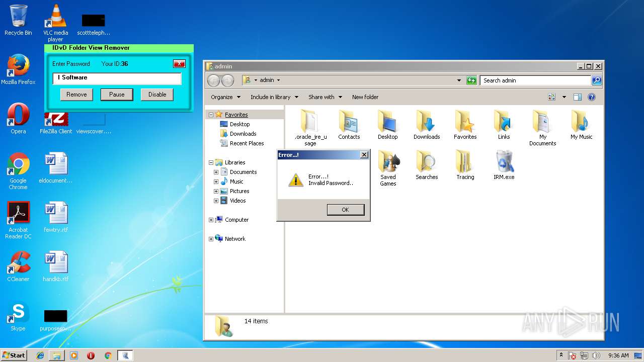The height and width of the screenshot is (362, 644).
Task: Expand the Documents library node
Action: tap(216, 172)
